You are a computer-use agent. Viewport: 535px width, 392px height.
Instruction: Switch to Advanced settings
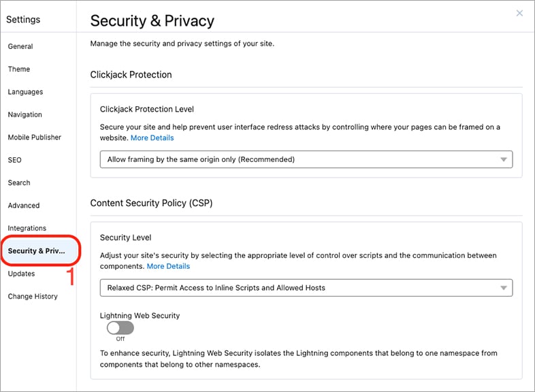(x=24, y=206)
